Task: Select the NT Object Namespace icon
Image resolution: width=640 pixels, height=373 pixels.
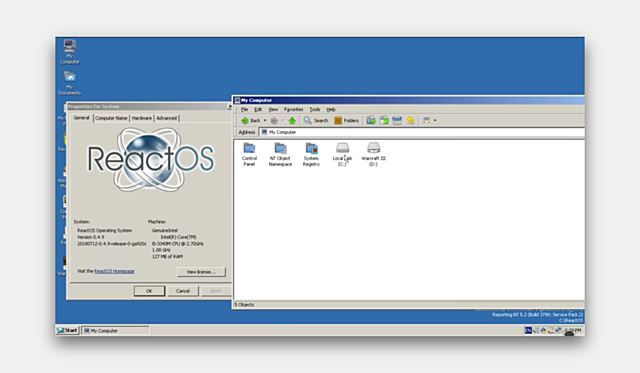Action: 280,154
